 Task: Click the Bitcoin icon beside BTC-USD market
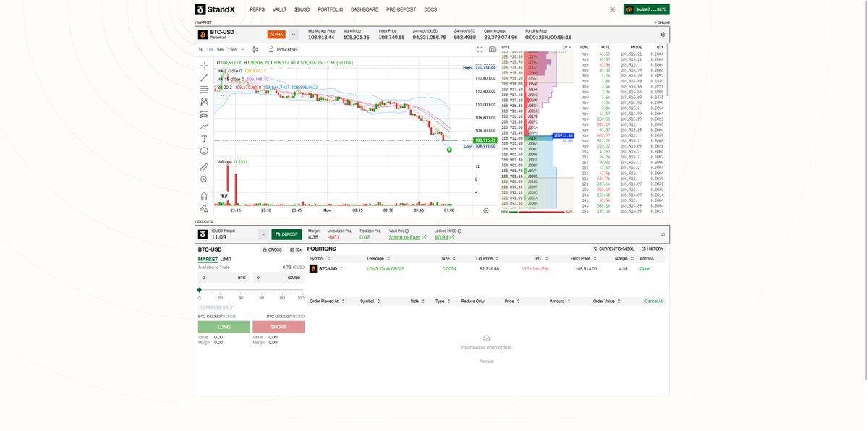(x=203, y=34)
